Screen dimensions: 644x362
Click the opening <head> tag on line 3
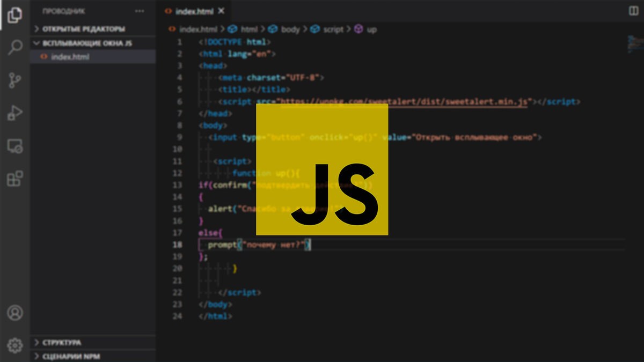pyautogui.click(x=213, y=66)
